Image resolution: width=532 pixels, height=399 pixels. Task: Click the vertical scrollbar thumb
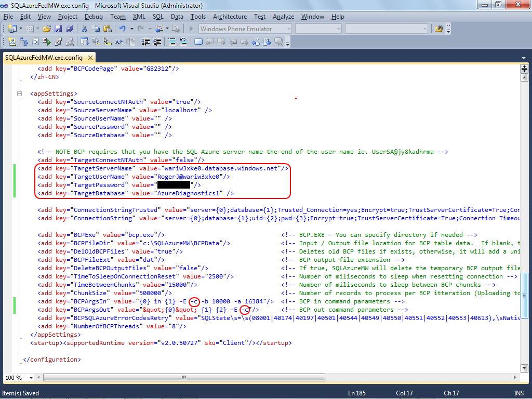(524, 295)
